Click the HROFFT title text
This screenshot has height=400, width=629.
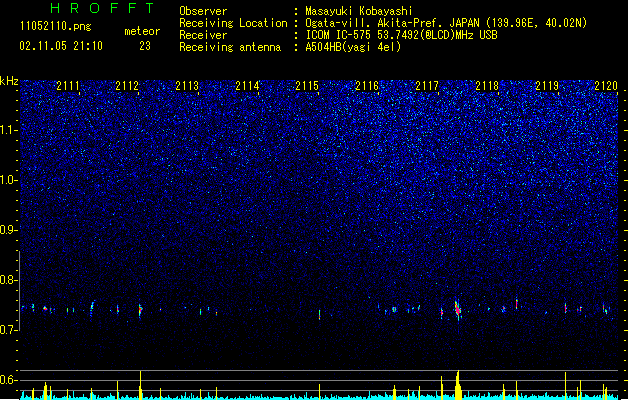[x=102, y=8]
